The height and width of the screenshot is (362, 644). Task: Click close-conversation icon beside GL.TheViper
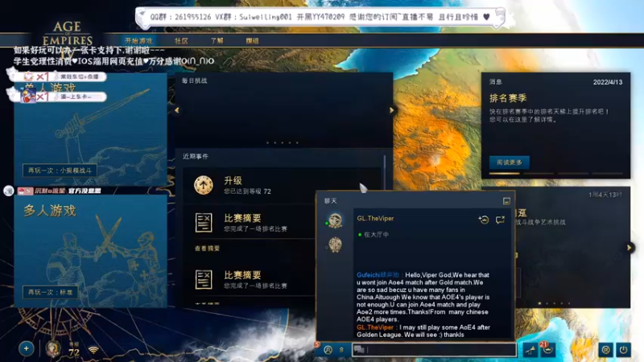500,220
